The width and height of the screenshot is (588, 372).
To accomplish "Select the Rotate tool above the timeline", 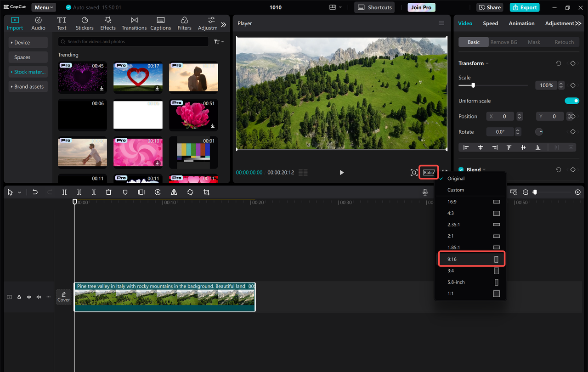I will 190,192.
